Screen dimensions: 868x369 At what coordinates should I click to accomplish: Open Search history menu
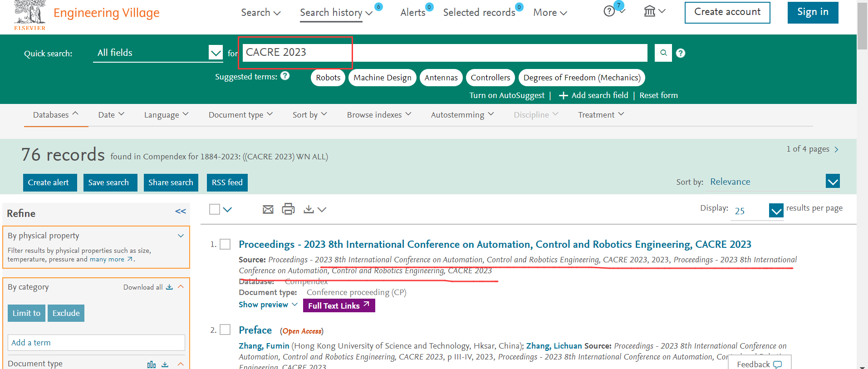click(x=336, y=13)
